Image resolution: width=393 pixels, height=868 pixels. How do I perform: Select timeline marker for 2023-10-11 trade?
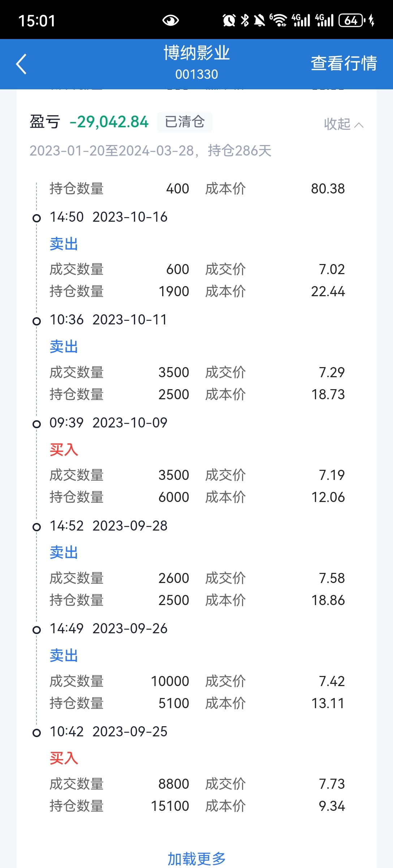tap(36, 321)
